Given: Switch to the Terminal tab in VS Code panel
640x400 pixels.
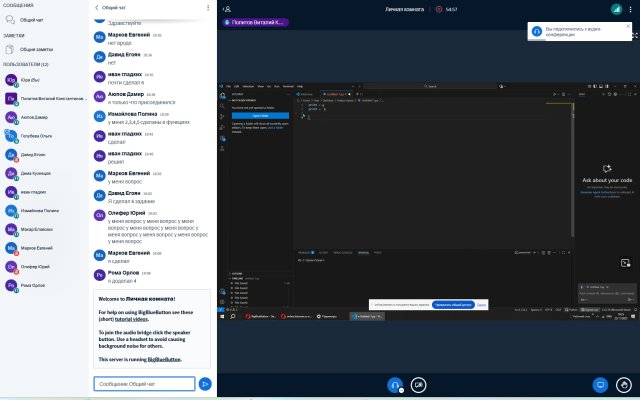Looking at the screenshot, I should [363, 253].
